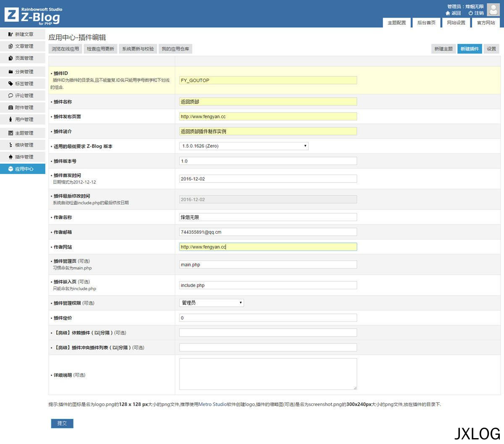Click the Z-Blog logo in header
504x444 pixels.
coord(34,15)
